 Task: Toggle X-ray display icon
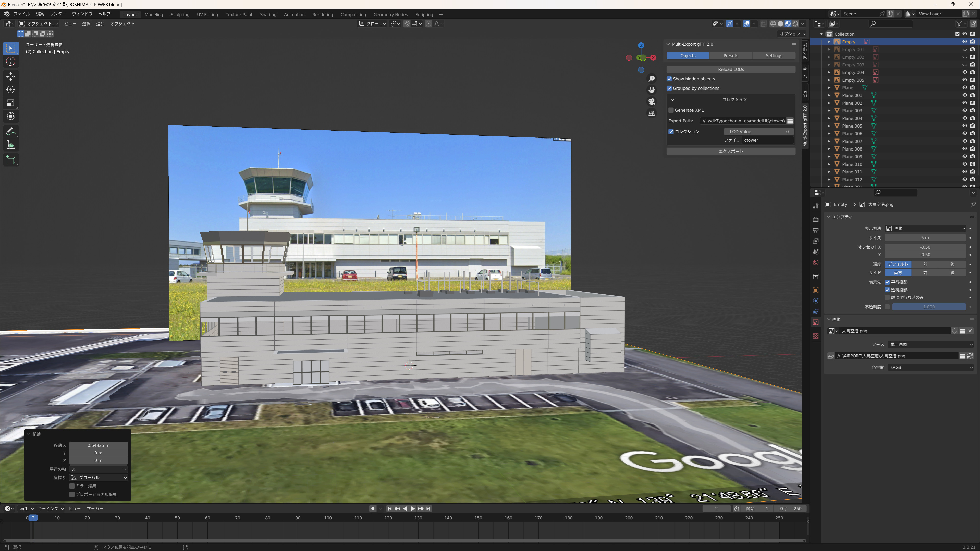click(x=764, y=23)
